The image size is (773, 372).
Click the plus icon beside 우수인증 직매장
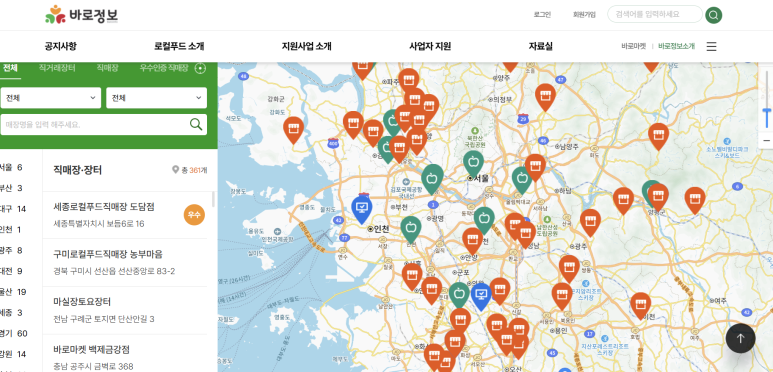pyautogui.click(x=200, y=68)
